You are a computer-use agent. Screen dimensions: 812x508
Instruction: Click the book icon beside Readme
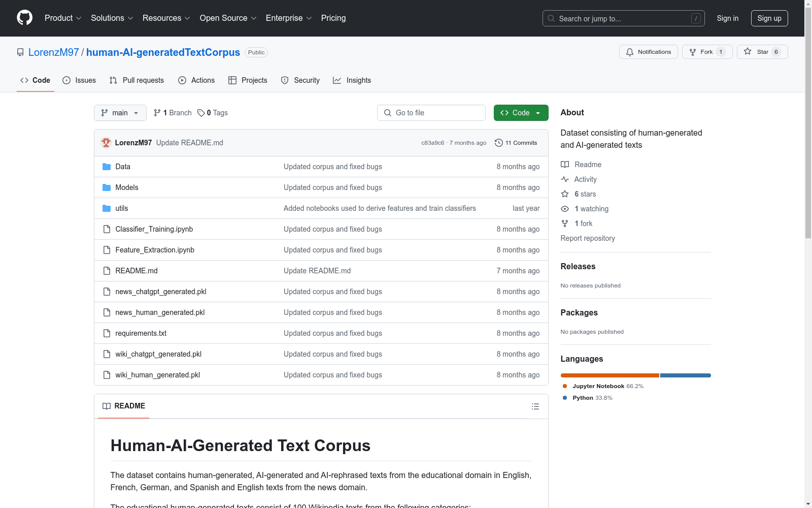tap(565, 165)
